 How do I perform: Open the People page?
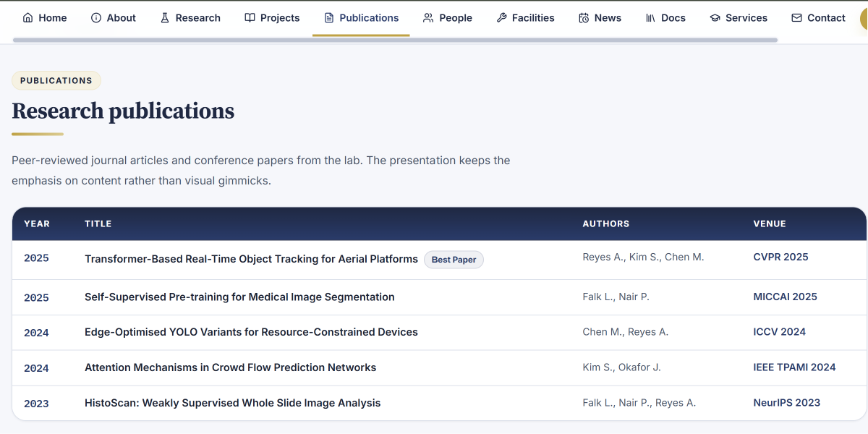coord(448,17)
